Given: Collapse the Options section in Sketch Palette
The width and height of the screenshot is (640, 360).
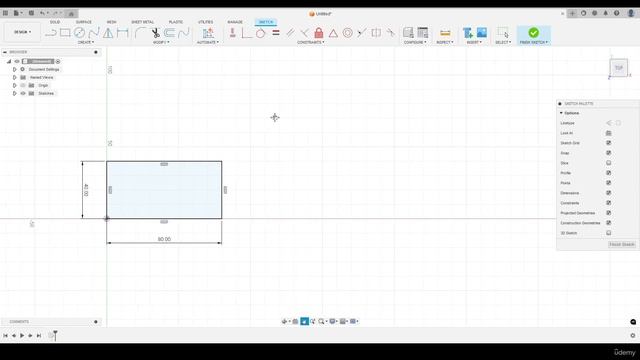Looking at the screenshot, I should tap(561, 113).
